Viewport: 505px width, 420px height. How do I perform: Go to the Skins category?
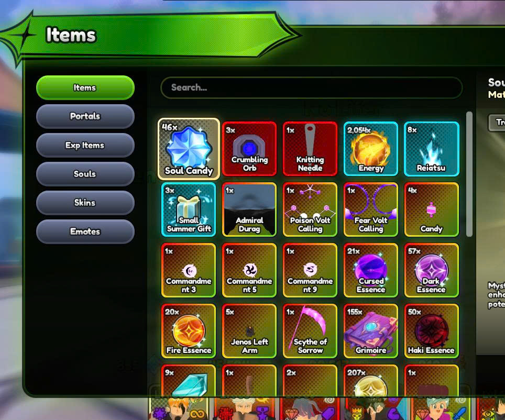[x=85, y=203]
